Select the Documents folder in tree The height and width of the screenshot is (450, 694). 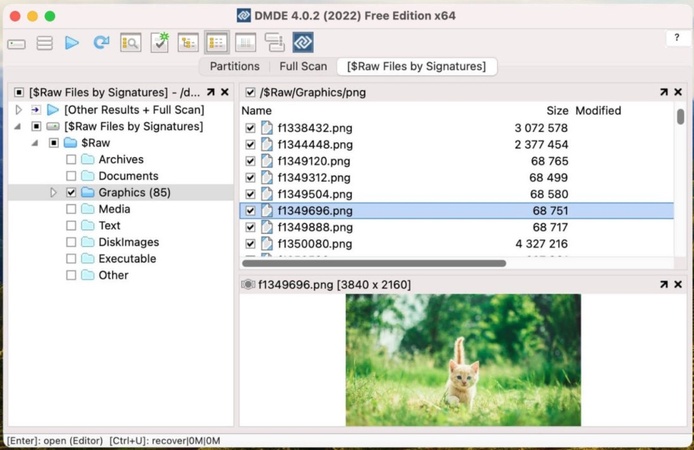[x=128, y=176]
